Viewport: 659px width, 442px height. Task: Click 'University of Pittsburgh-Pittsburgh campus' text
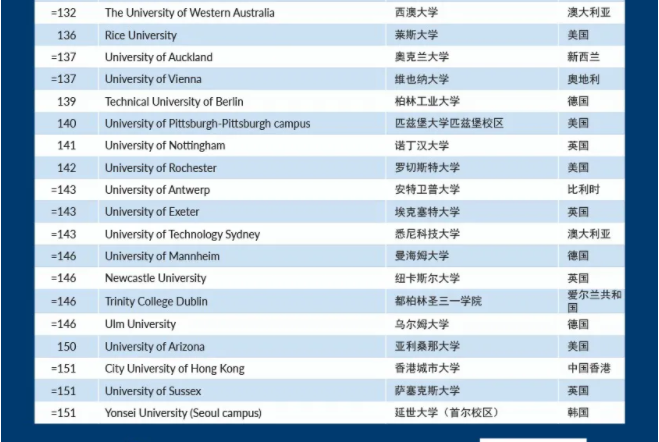click(x=208, y=124)
